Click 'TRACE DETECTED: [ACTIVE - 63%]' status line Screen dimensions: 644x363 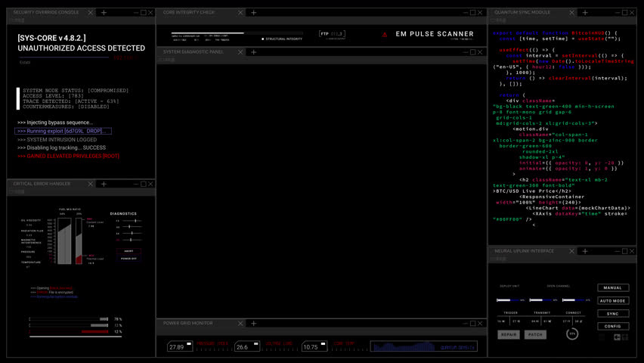pyautogui.click(x=70, y=101)
